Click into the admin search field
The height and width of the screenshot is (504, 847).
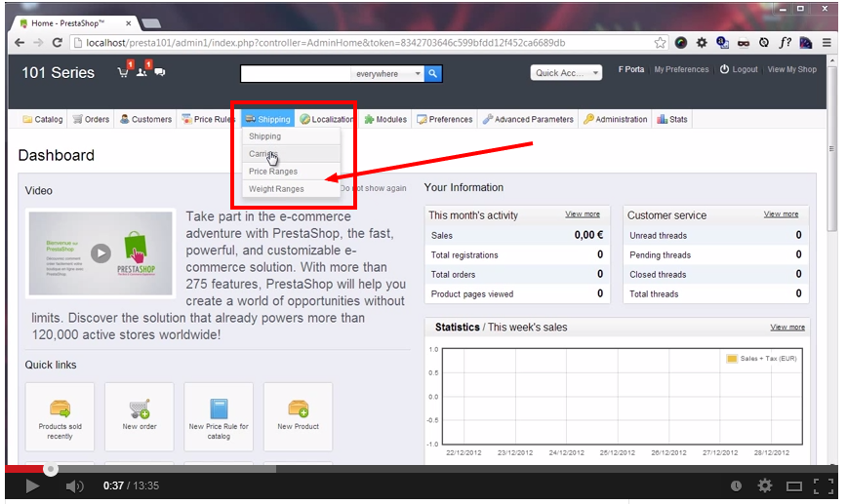tap(296, 74)
